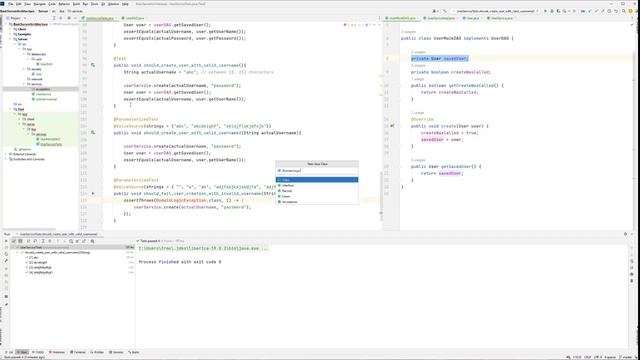Collapse the Server module in project tree
This screenshot has height=360, width=640.
[11, 39]
